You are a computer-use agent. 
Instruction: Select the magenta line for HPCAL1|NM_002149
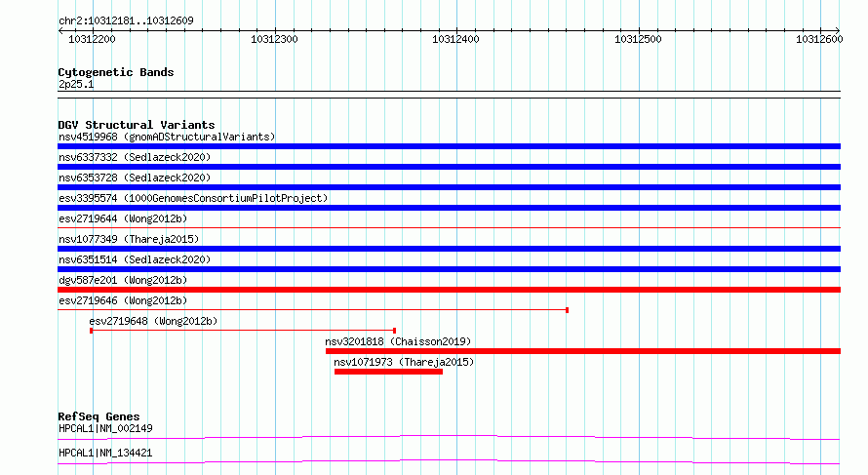click(449, 437)
